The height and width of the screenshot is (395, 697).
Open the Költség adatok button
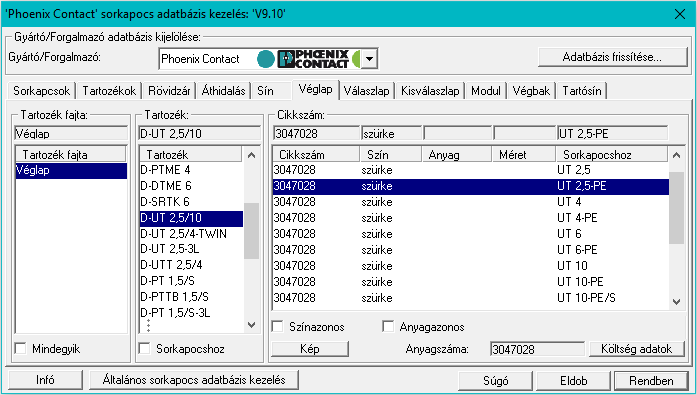click(x=637, y=349)
